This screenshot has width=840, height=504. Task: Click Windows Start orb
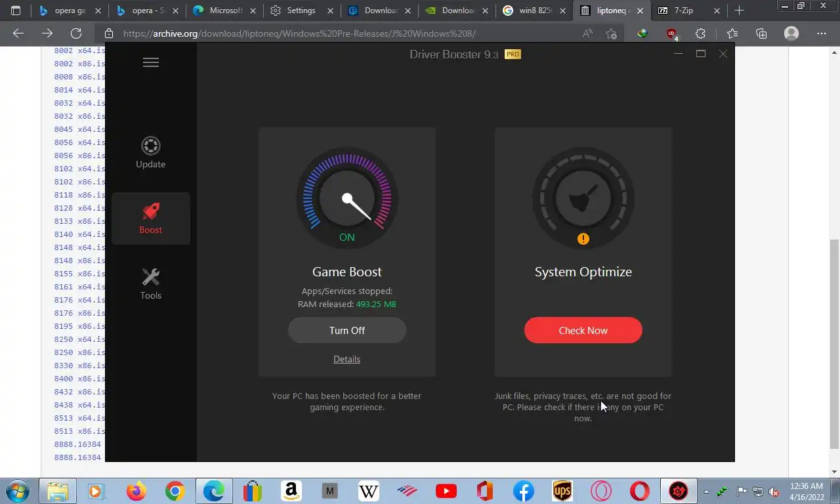point(17,491)
